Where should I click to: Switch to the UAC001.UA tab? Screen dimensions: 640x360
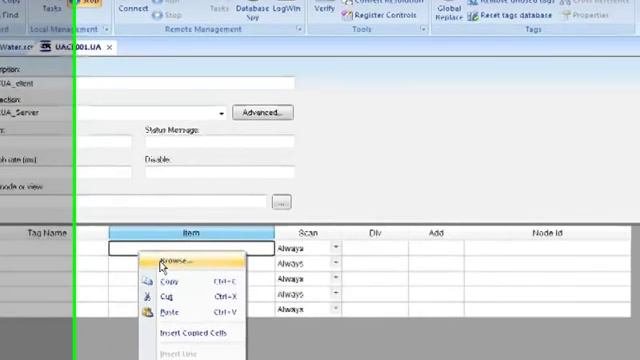click(x=78, y=47)
